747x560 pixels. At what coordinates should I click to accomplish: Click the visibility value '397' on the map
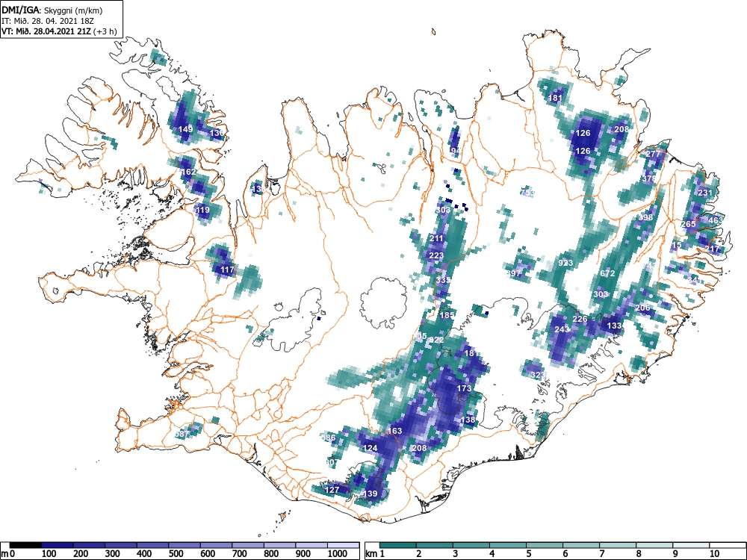click(x=514, y=273)
